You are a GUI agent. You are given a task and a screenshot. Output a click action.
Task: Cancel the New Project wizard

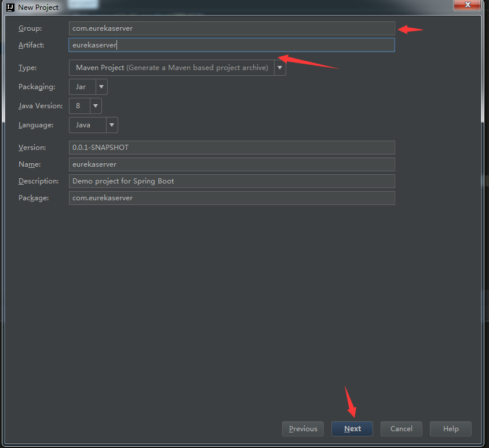click(x=401, y=429)
